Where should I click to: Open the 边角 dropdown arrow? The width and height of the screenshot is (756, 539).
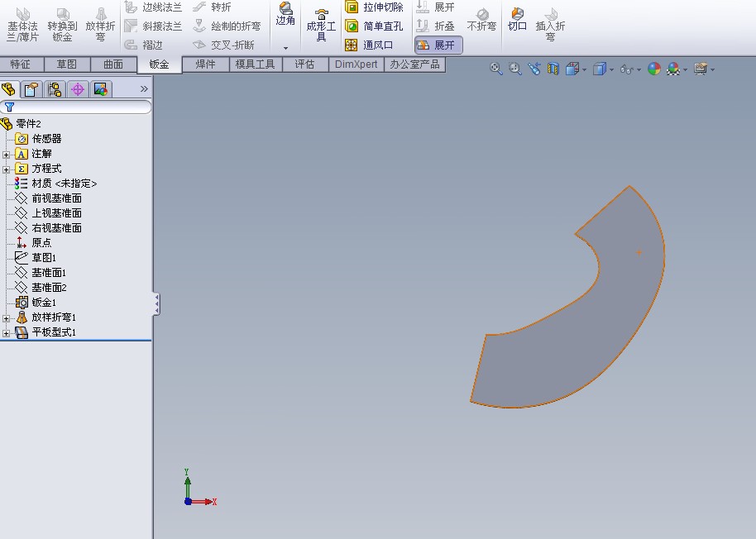285,48
